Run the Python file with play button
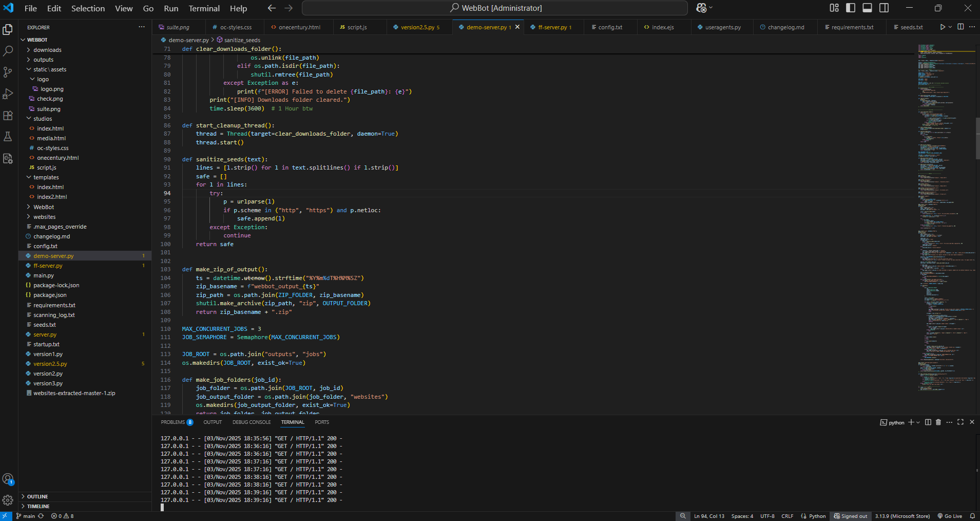 click(x=942, y=27)
